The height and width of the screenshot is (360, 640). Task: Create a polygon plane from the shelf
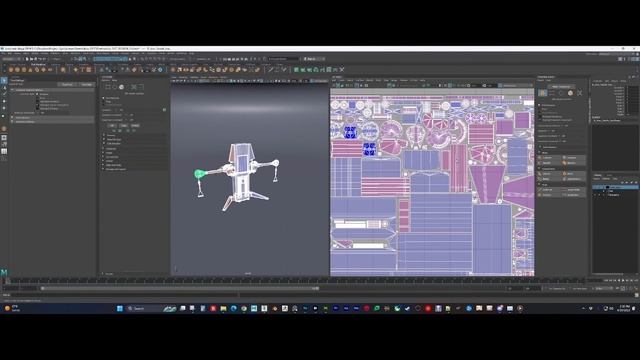[44, 70]
